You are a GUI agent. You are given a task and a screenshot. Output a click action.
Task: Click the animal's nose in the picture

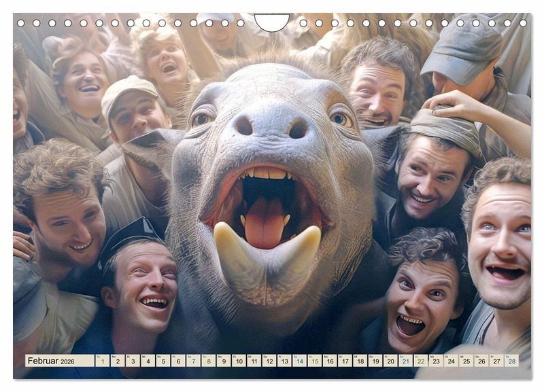click(x=270, y=127)
